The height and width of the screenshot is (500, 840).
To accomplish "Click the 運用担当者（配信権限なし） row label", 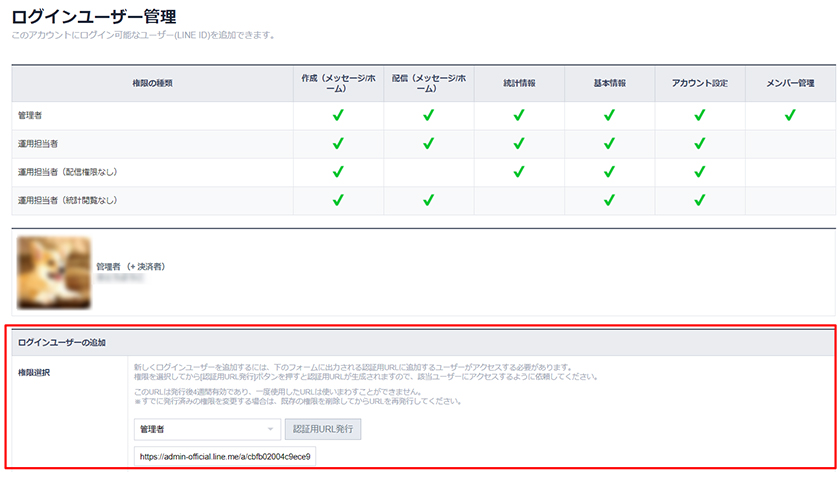I will click(67, 172).
